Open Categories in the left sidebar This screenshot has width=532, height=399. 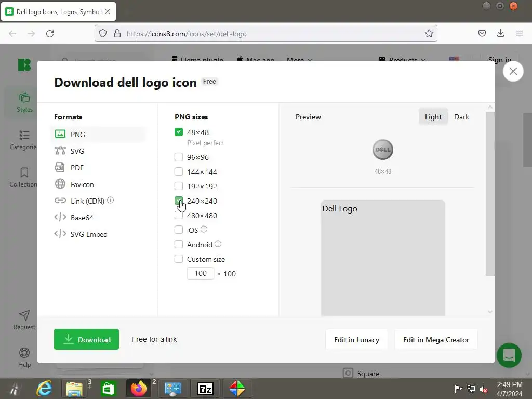pos(24,140)
